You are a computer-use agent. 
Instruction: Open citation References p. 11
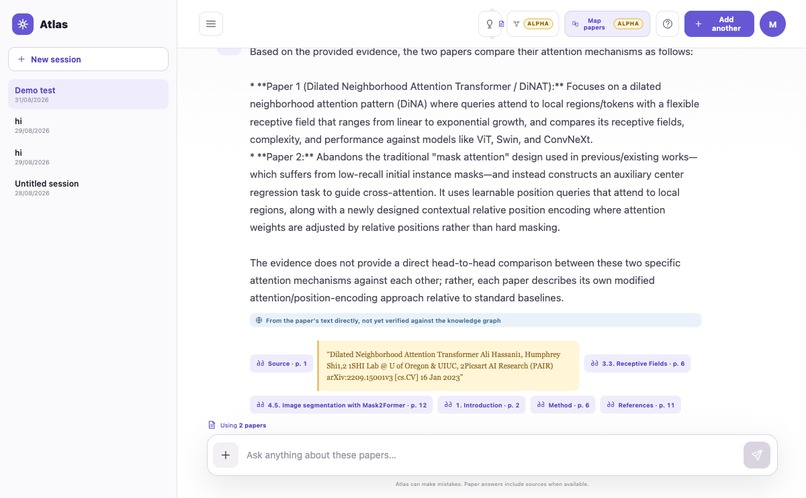point(640,405)
